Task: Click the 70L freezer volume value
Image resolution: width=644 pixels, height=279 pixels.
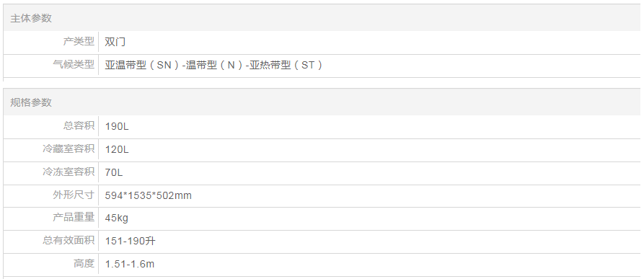Action: point(114,172)
